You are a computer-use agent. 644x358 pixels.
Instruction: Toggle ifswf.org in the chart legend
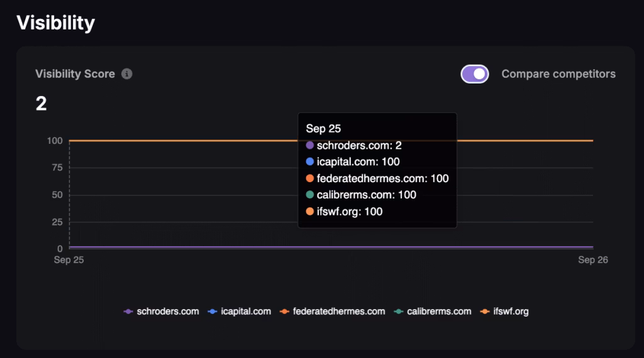click(x=504, y=311)
